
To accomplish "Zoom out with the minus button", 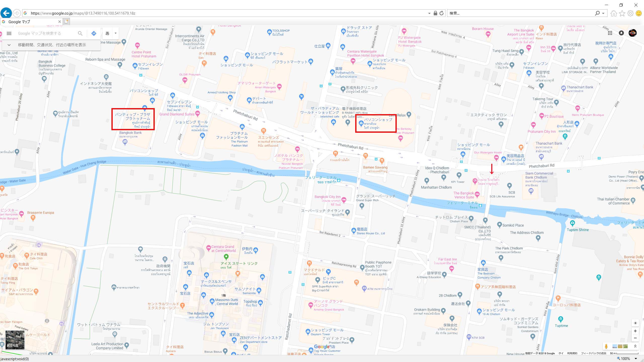I will click(x=635, y=338).
